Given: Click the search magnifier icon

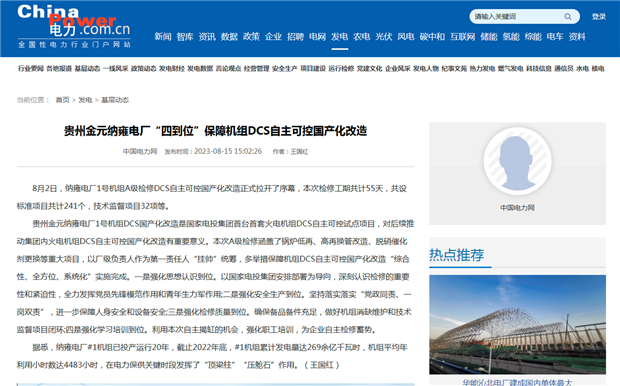Looking at the screenshot, I should coord(567,17).
